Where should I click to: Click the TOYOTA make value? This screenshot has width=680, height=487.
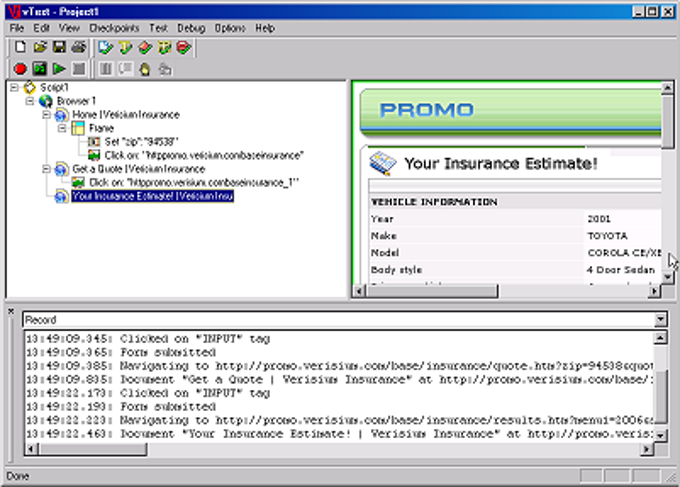pos(607,236)
